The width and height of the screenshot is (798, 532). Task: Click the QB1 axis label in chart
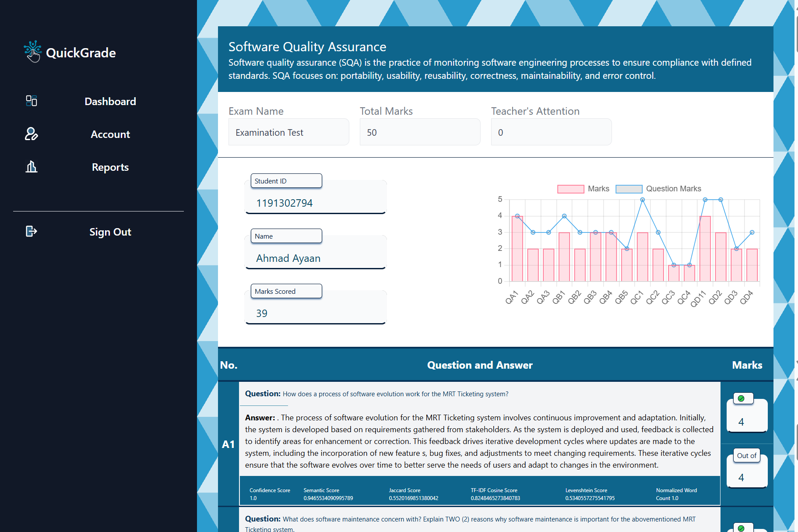click(x=559, y=297)
